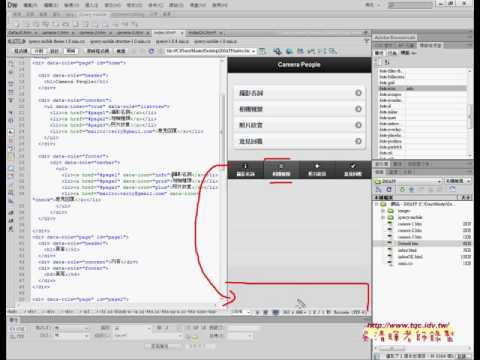Open related file jquery.mobile.theme css
Image resolution: width=480 pixels, height=360 pixels.
[57, 41]
